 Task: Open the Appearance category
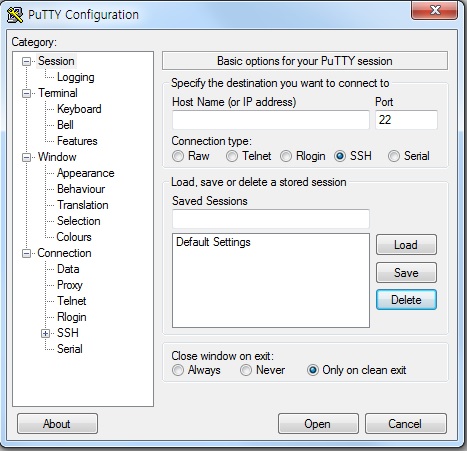point(86,173)
